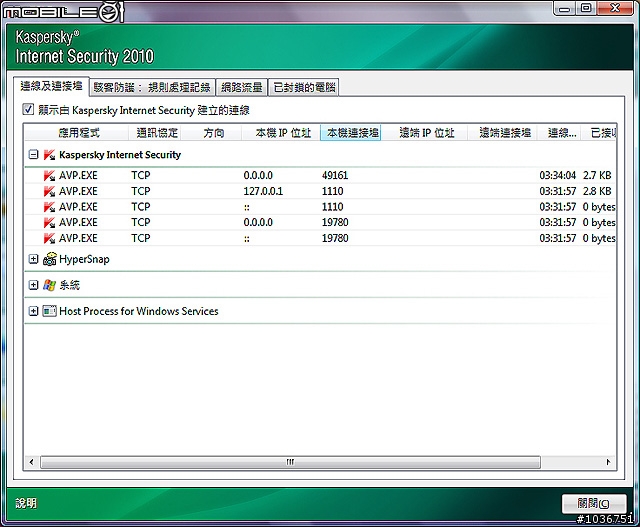Screen dimensions: 640x527
Task: Open the 網路流量 tab
Action: click(242, 87)
